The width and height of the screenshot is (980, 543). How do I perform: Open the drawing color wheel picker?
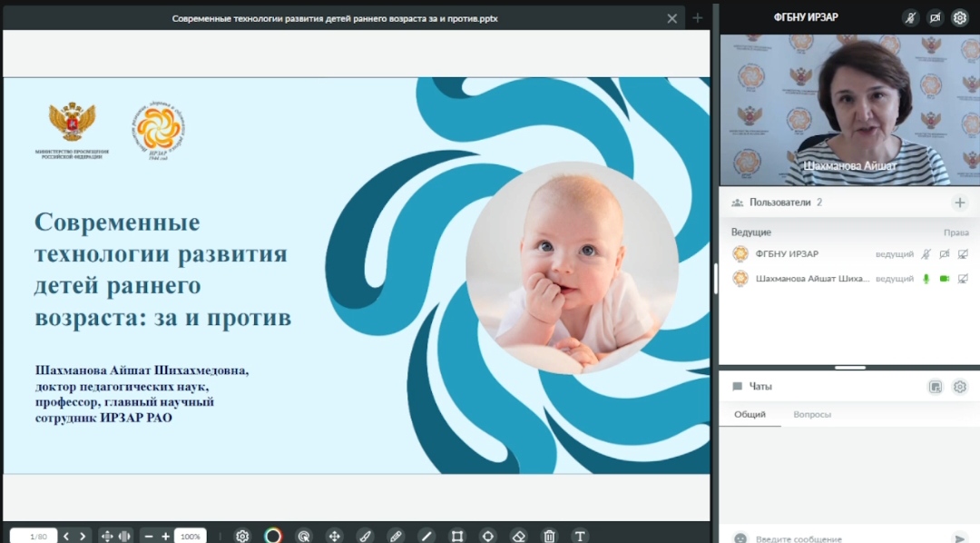pyautogui.click(x=273, y=536)
